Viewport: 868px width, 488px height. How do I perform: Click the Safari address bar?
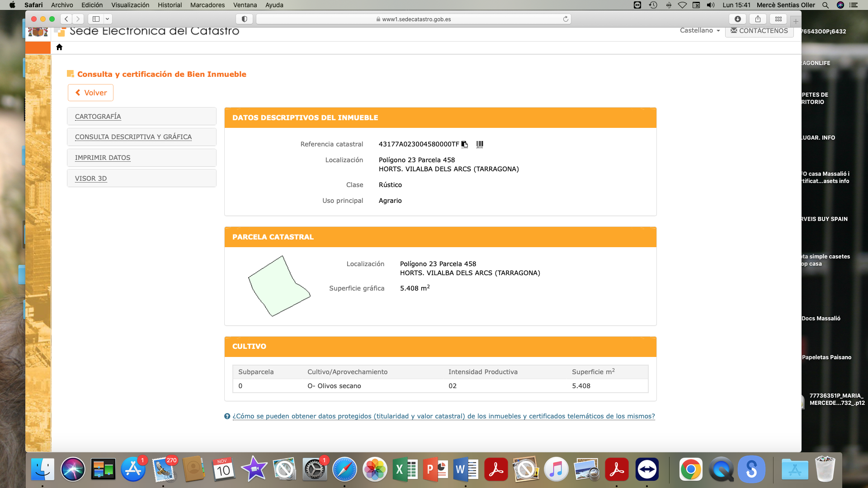[x=413, y=19]
